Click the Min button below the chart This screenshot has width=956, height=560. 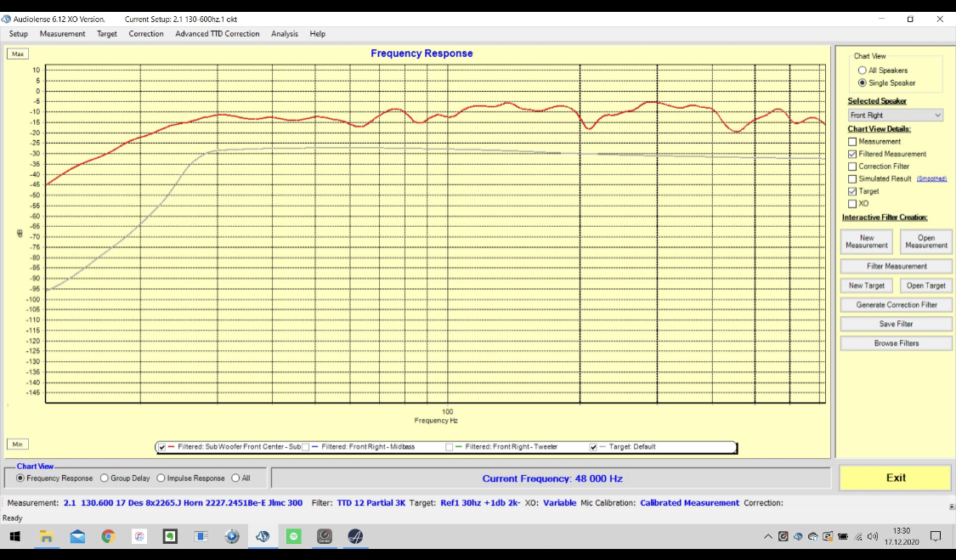coord(18,444)
